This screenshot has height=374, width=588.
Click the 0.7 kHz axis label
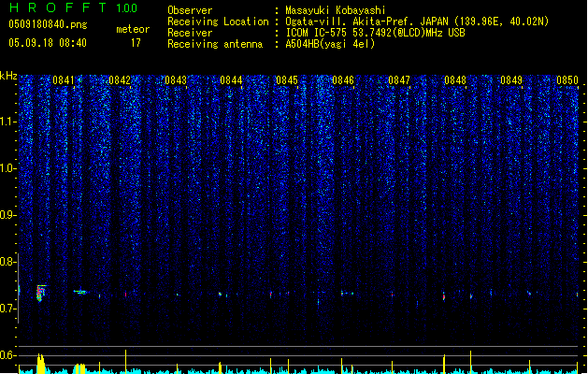coord(7,309)
